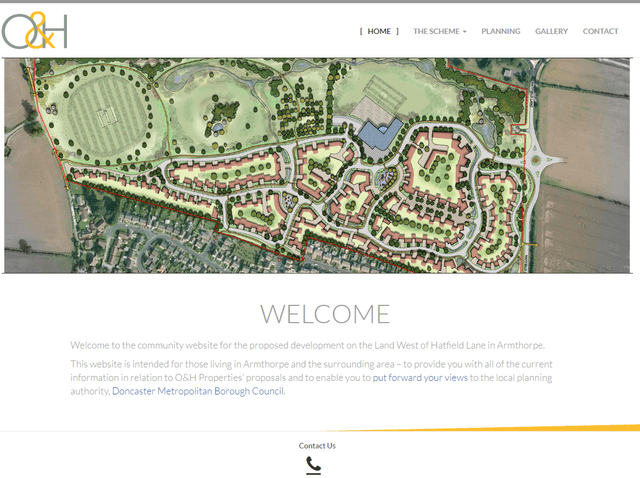This screenshot has width=640, height=478.
Task: Click the phone icon under Contact Us
Action: 313,465
